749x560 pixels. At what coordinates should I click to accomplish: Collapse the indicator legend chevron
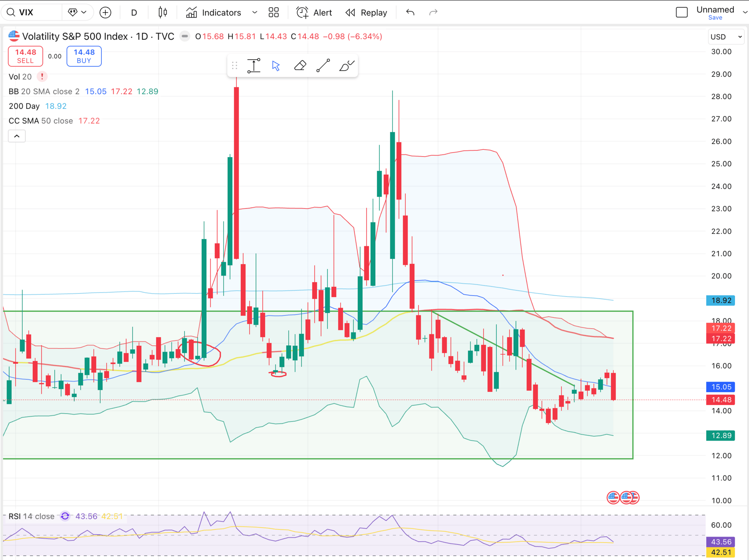[17, 136]
